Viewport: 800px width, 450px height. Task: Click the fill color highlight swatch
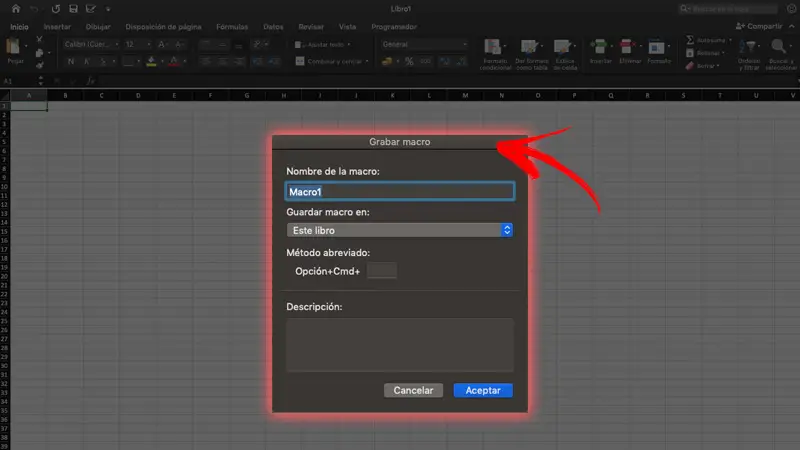coord(151,62)
